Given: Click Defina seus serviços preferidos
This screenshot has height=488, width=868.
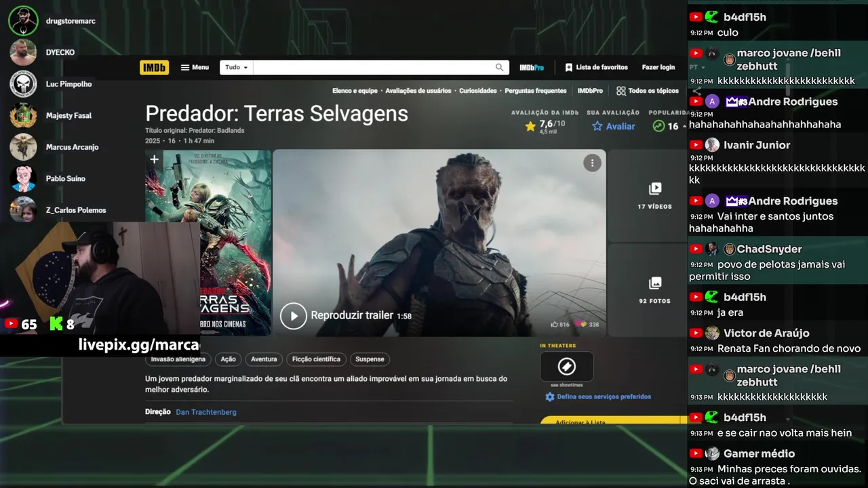Looking at the screenshot, I should point(598,396).
